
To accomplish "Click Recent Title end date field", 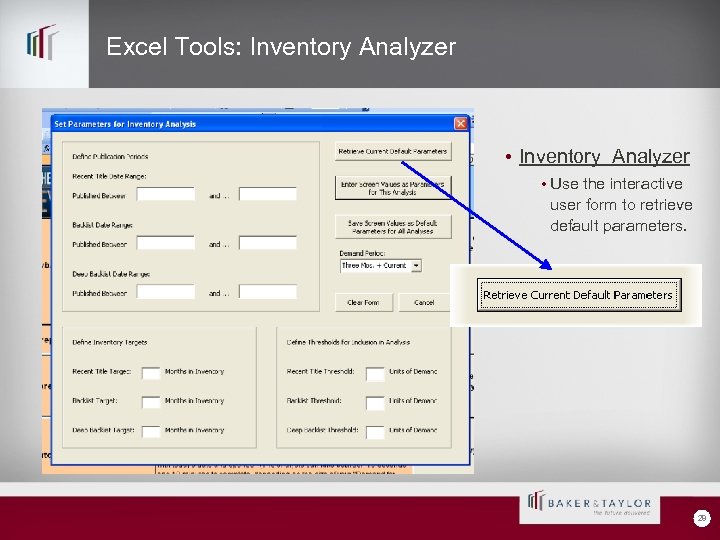I will point(268,194).
